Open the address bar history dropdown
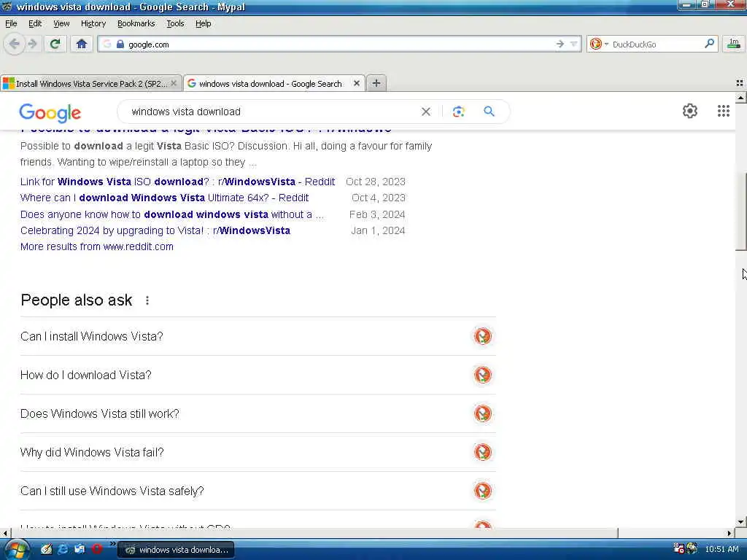 pos(573,44)
